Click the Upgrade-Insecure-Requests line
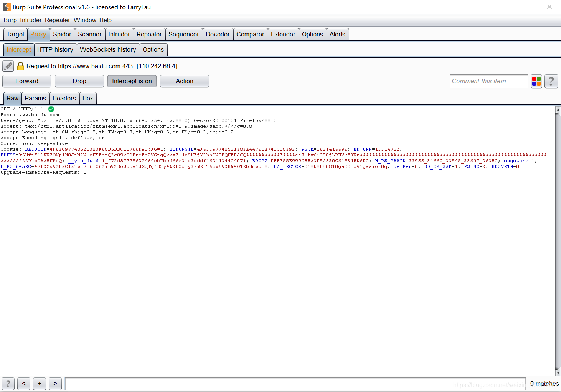This screenshot has width=561, height=392. point(43,173)
